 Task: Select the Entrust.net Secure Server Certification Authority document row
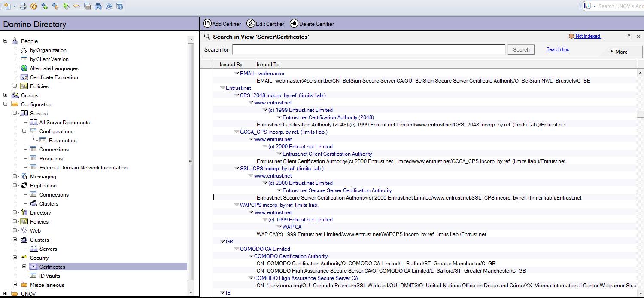point(425,197)
